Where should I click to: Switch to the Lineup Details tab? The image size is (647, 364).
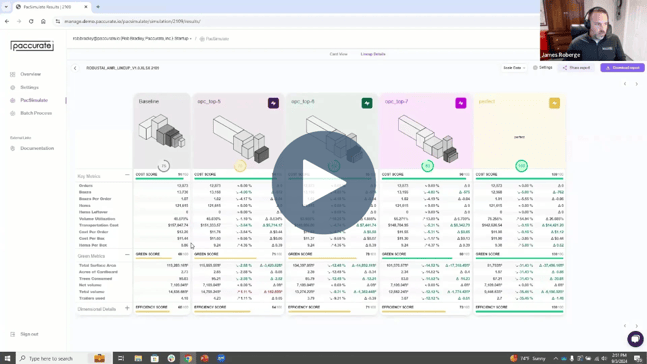coord(373,54)
